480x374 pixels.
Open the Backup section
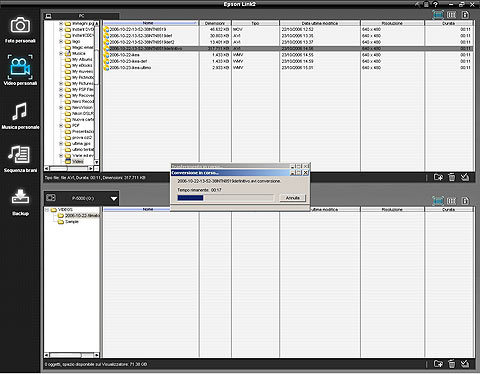pyautogui.click(x=20, y=202)
